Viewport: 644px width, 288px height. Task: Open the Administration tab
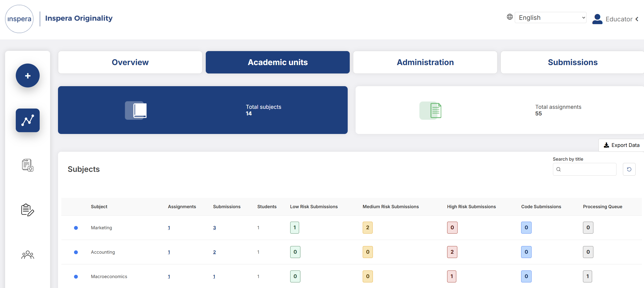pos(425,62)
